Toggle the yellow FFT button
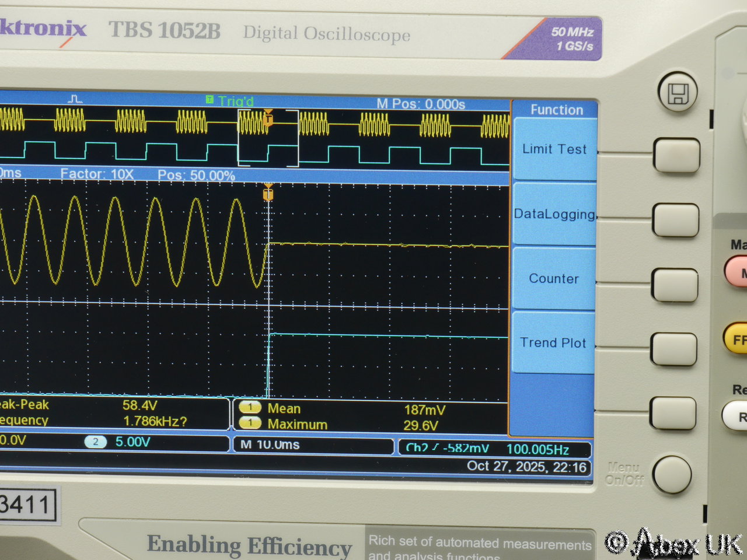The width and height of the screenshot is (747, 560). 737,339
